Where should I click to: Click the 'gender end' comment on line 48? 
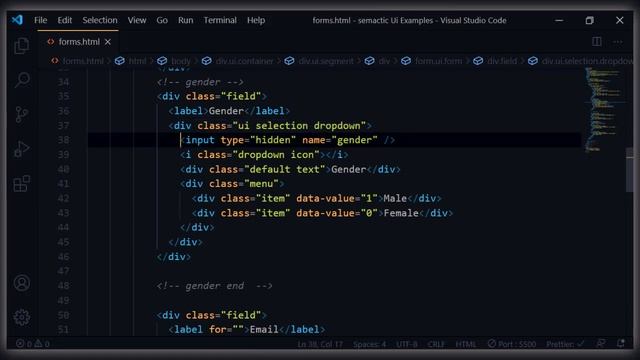214,286
